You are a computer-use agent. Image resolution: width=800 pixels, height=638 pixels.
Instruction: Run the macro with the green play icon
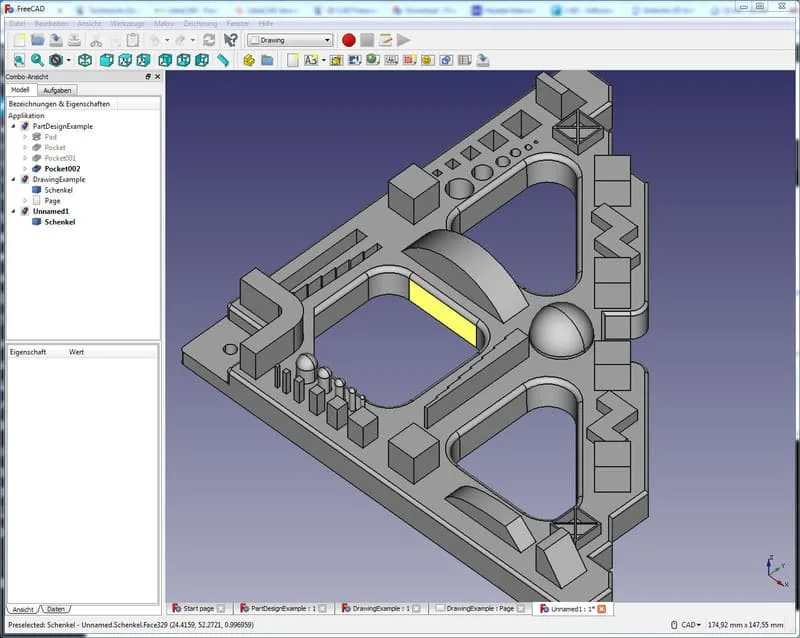[x=405, y=40]
